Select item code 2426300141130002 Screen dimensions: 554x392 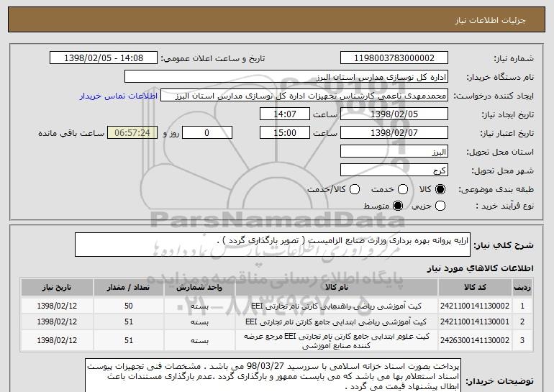click(475, 340)
